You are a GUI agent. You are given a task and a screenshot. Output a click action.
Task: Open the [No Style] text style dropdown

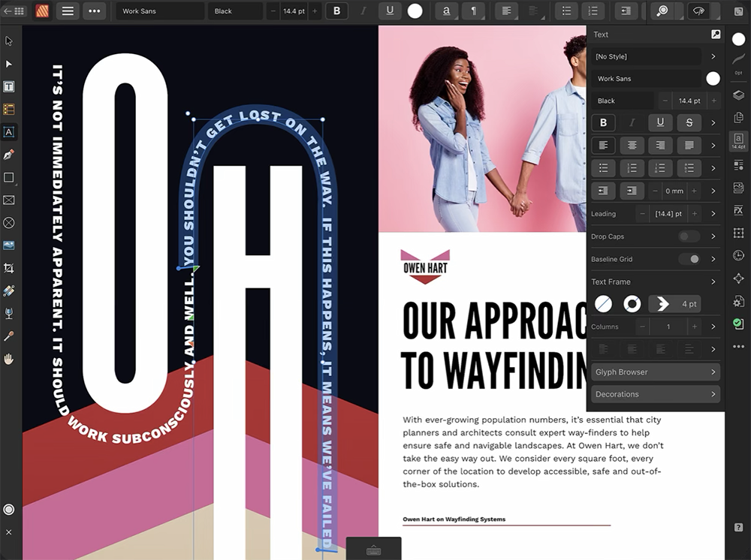[x=647, y=56]
